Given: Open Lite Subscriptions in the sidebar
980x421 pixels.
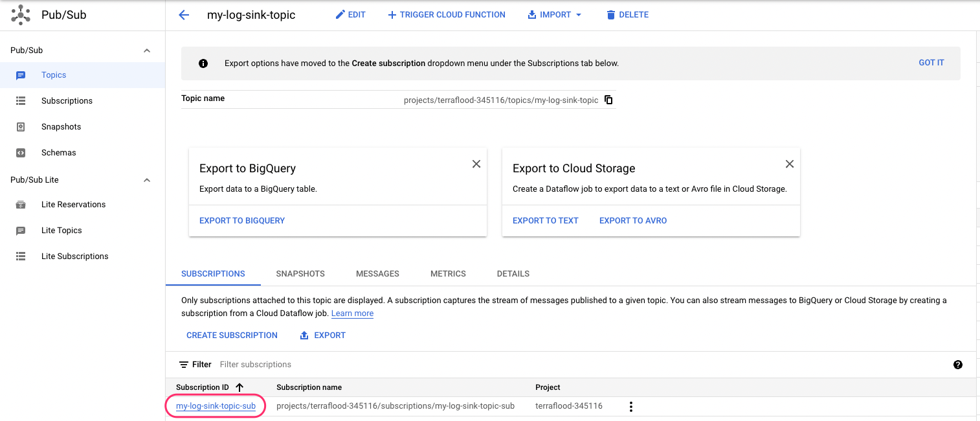Looking at the screenshot, I should [x=74, y=256].
